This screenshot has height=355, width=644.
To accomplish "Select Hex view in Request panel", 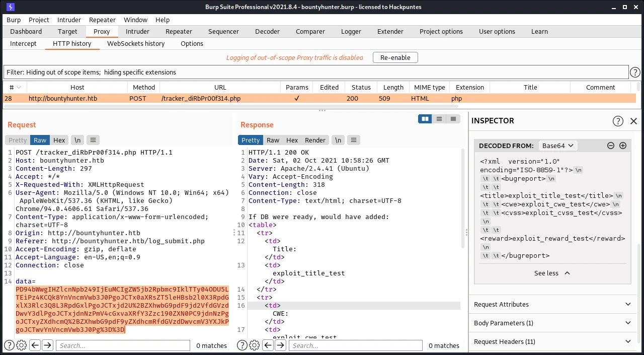I will coord(59,140).
